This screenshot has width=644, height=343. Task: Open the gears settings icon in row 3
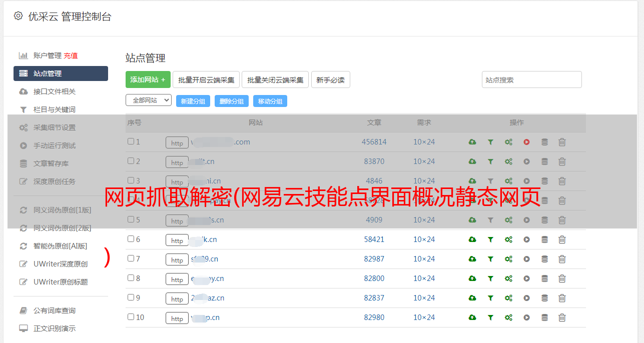[508, 181]
